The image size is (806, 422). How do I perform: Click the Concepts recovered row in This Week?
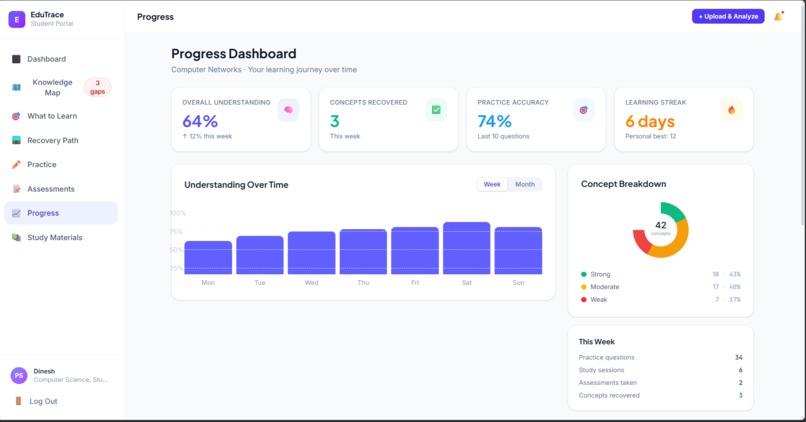pos(661,396)
